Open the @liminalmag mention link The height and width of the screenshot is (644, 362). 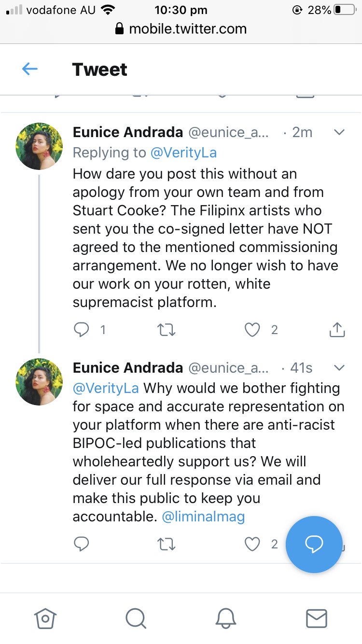(203, 517)
